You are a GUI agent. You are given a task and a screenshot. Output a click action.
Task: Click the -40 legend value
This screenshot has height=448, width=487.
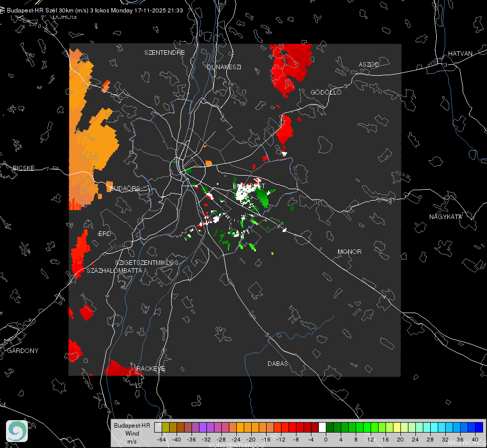pos(177,440)
